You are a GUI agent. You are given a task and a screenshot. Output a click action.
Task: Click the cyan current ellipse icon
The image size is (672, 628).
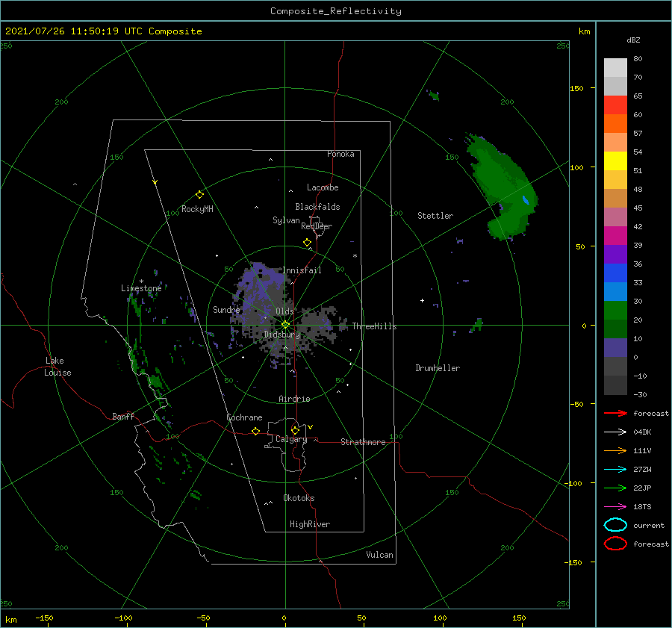[x=615, y=525]
